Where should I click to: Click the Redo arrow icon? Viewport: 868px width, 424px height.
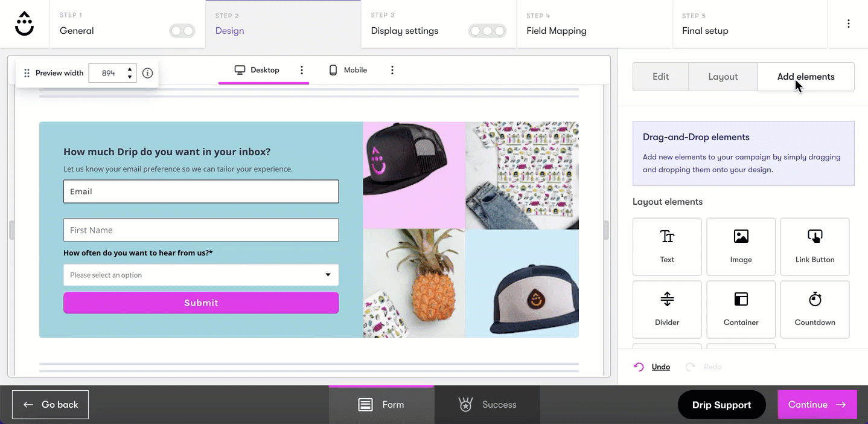[691, 367]
